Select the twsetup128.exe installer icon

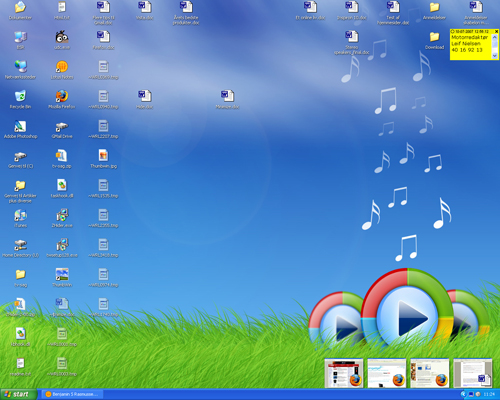(62, 245)
